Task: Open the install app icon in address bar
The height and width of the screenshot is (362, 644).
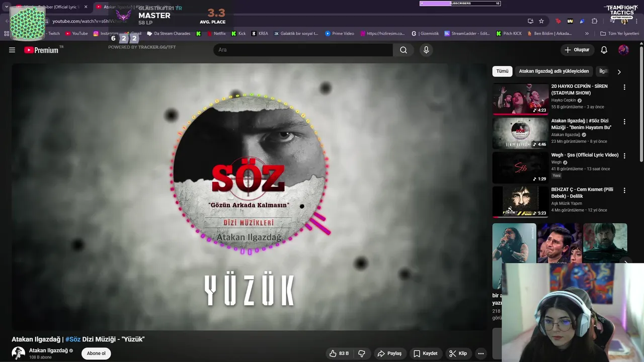Action: pyautogui.click(x=530, y=21)
